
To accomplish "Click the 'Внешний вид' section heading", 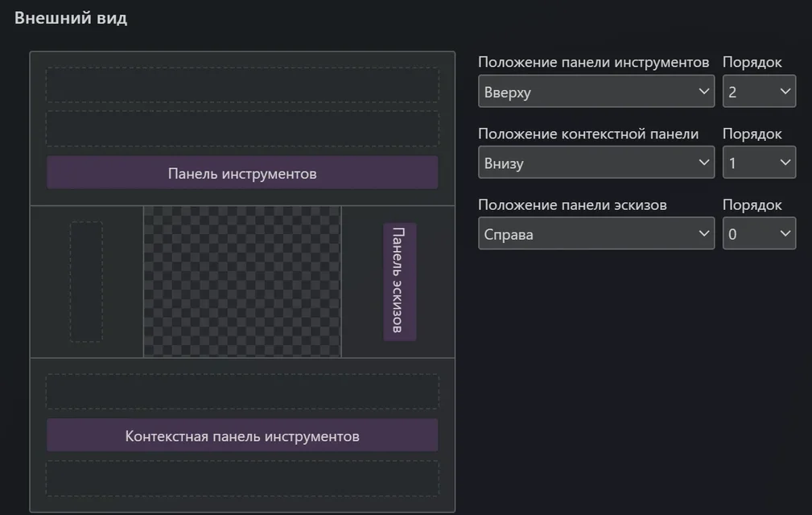I will click(x=71, y=18).
